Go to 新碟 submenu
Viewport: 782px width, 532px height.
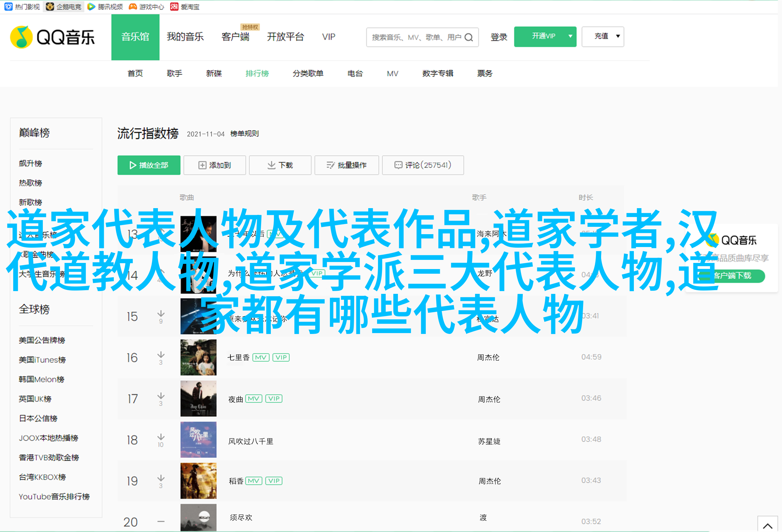tap(214, 73)
